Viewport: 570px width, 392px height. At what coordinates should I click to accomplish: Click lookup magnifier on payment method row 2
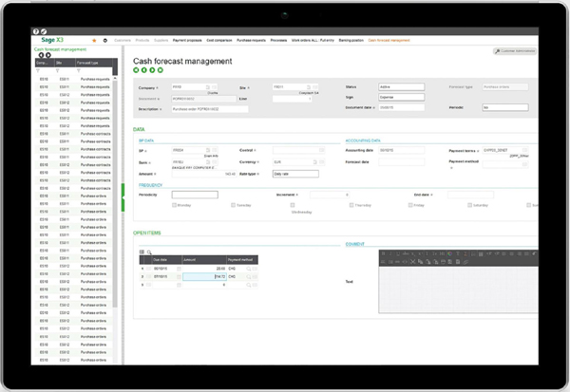coord(249,277)
